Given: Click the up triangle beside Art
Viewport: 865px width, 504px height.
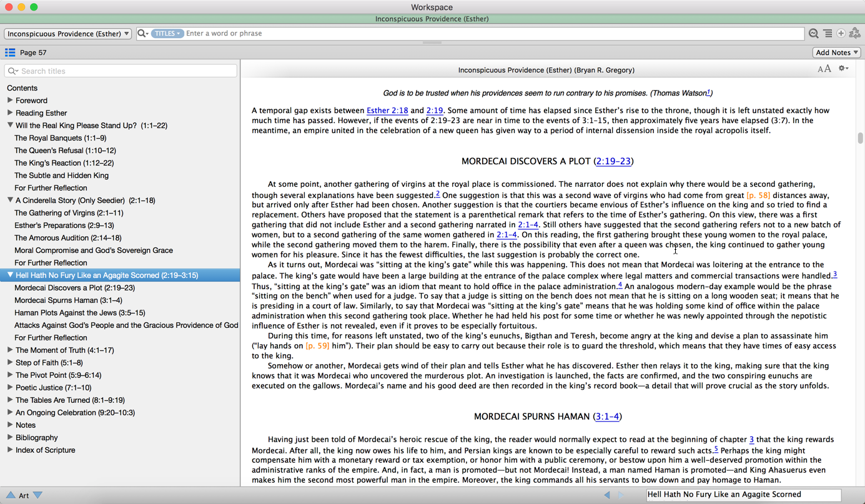Looking at the screenshot, I should tap(11, 495).
